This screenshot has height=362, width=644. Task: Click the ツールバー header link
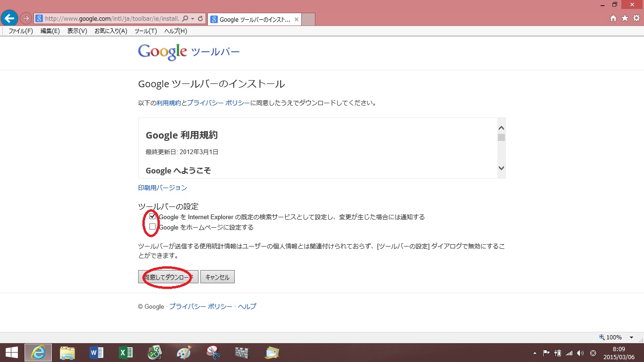click(215, 52)
